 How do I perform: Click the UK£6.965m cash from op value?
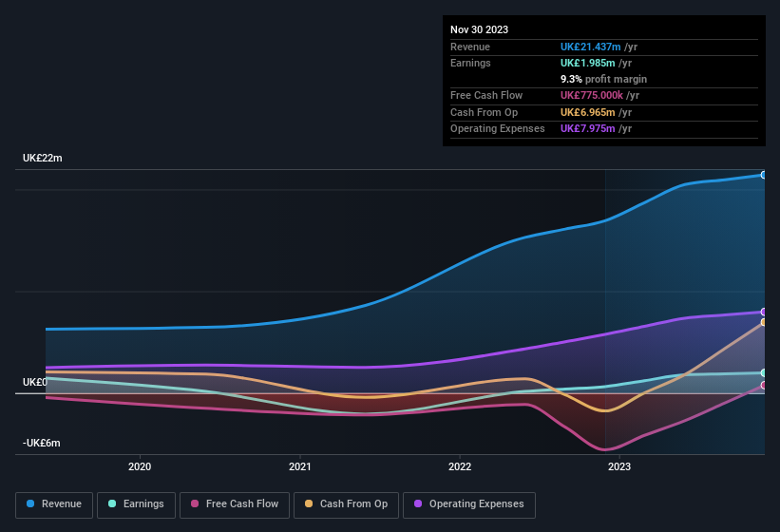[587, 112]
